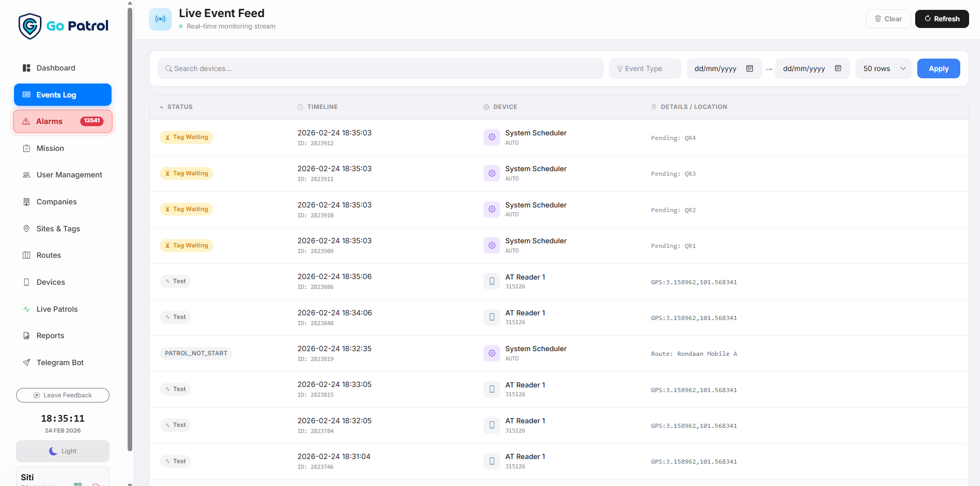Open the Telegram Bot section
980x486 pixels.
click(x=60, y=363)
